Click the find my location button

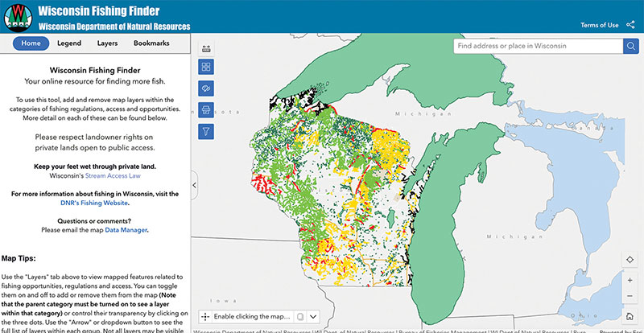click(630, 260)
